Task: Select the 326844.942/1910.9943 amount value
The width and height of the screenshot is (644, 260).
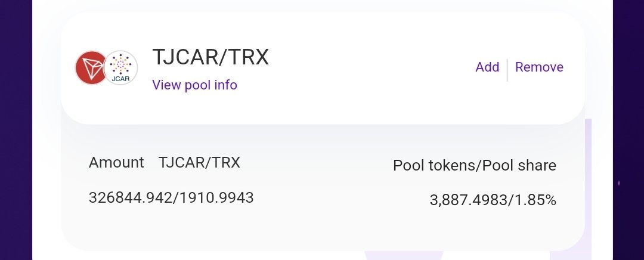Action: [x=171, y=198]
